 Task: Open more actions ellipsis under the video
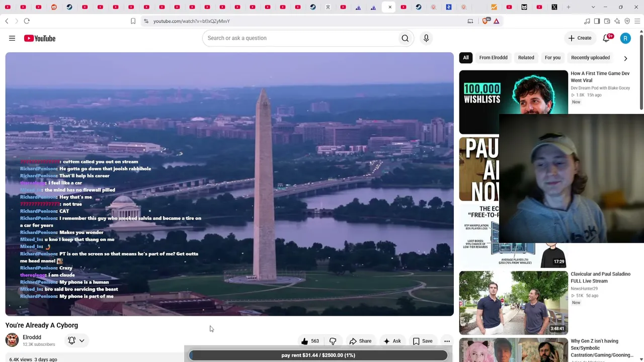tap(447, 341)
